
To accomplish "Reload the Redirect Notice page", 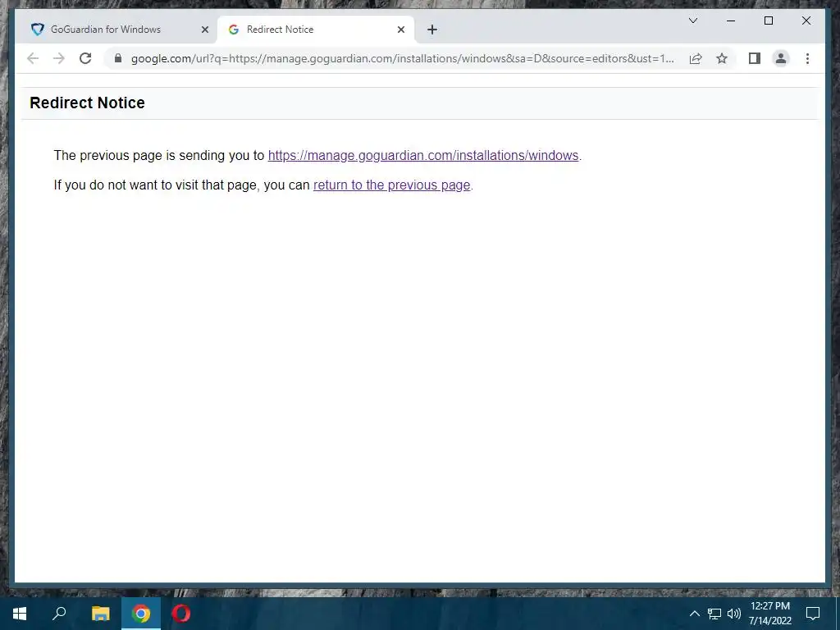I will click(85, 58).
